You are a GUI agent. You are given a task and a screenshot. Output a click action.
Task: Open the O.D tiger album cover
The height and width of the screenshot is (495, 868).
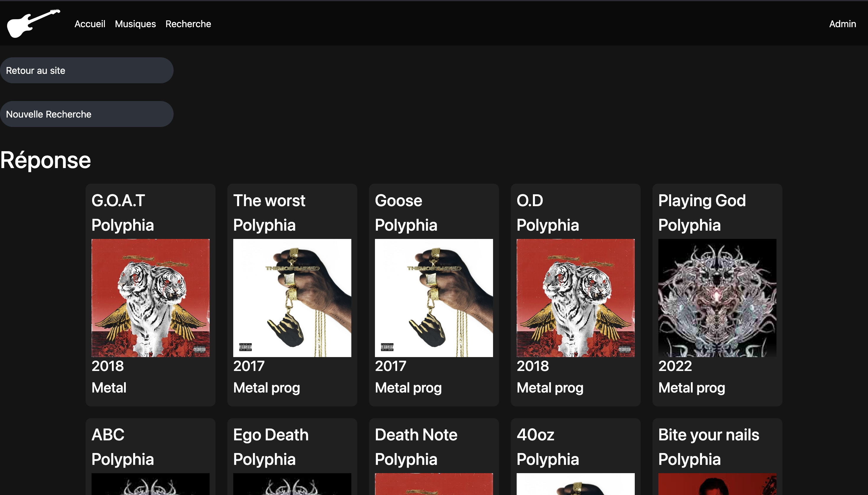[576, 298]
